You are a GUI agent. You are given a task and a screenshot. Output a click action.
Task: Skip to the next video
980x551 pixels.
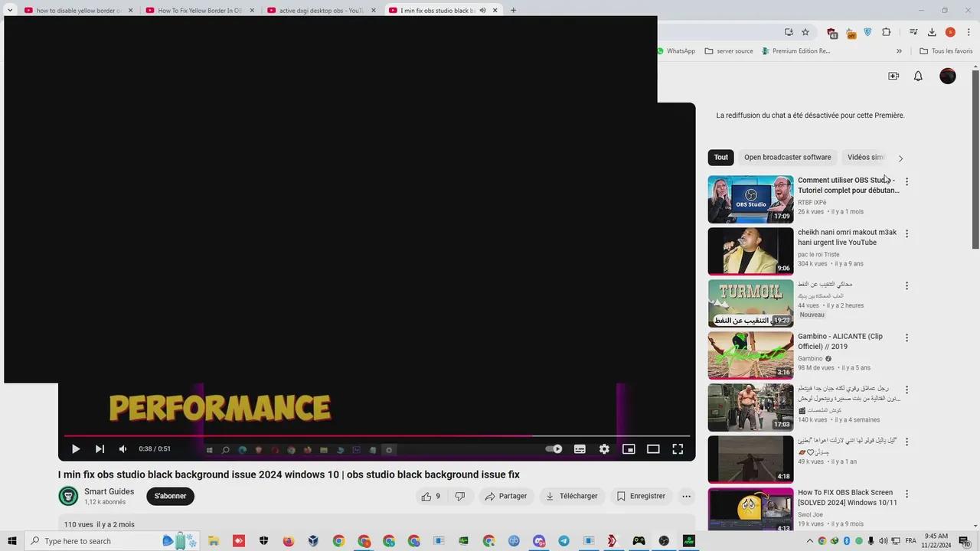coord(100,449)
